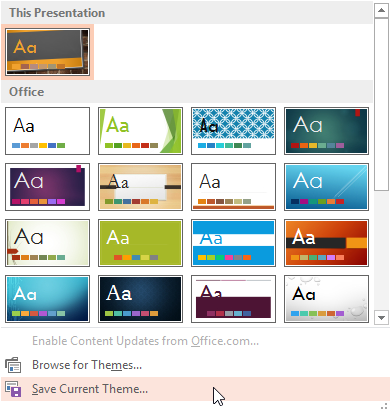Image resolution: width=390 pixels, height=412 pixels.
Task: Click the gallery scroll up arrow
Action: 381,11
